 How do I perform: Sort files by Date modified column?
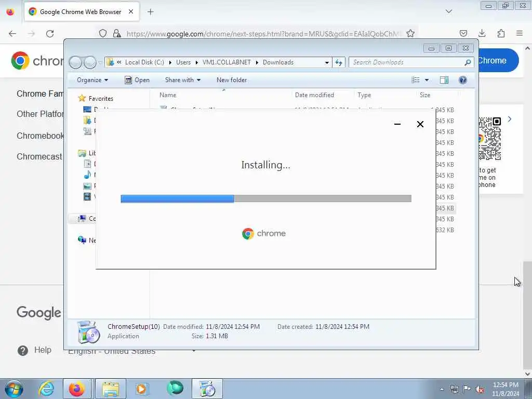(x=314, y=95)
